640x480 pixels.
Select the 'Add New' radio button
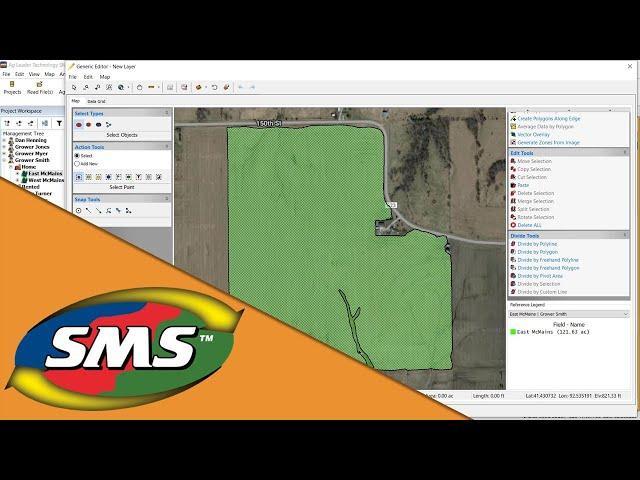tap(77, 164)
